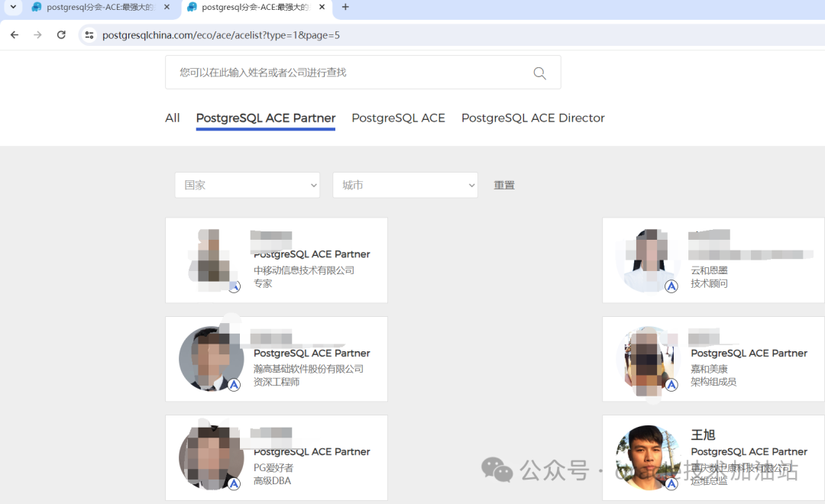Click PostgreSQL ACE Partner label on 瀚高基础软件 card
This screenshot has height=504, width=825.
point(312,353)
